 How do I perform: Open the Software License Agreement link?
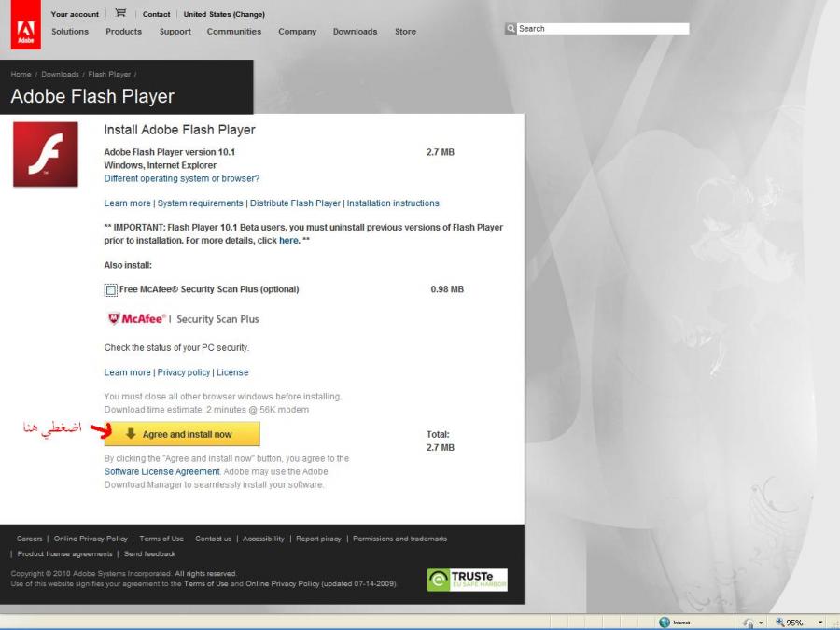161,472
